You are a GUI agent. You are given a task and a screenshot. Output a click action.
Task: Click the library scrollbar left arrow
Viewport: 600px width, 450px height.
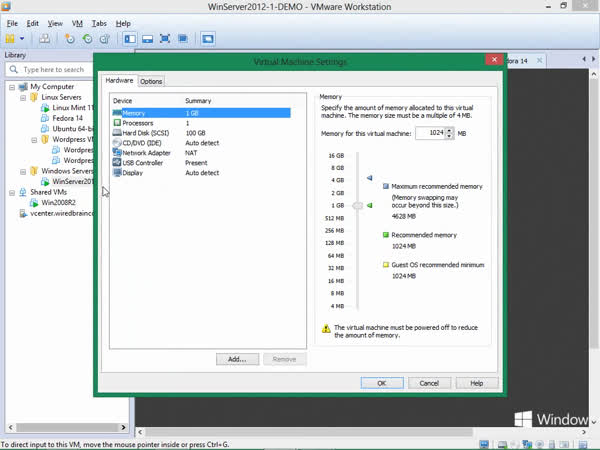(x=11, y=427)
